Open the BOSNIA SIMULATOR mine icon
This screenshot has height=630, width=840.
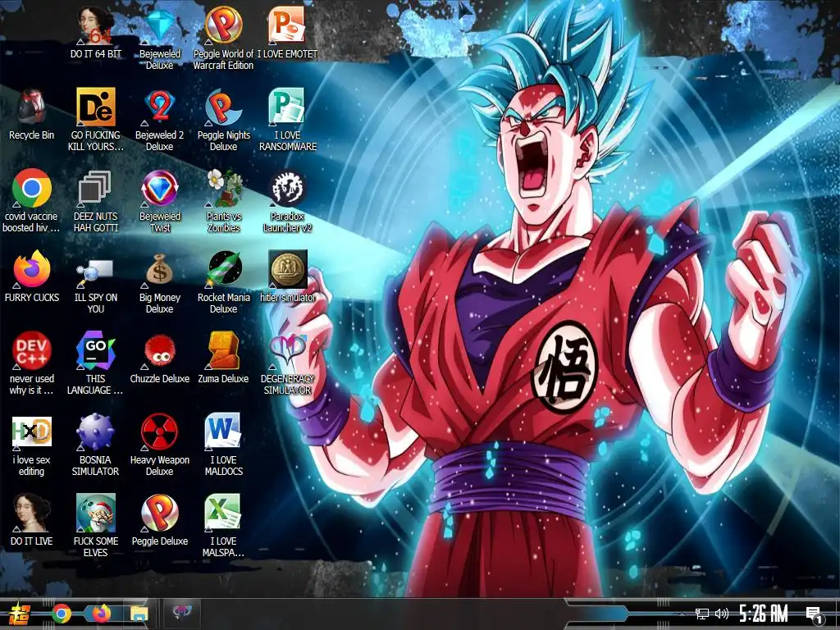tap(95, 444)
